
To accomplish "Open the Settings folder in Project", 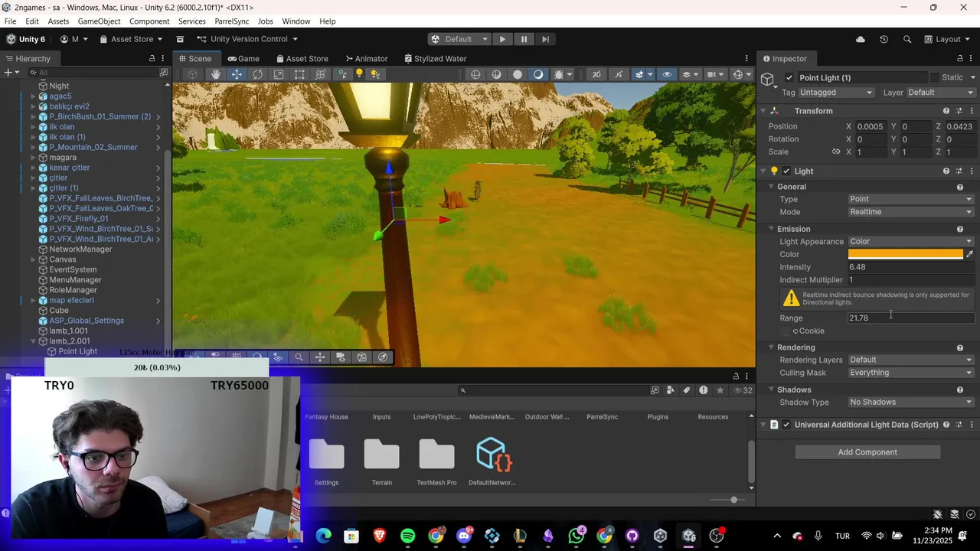I will [x=326, y=461].
